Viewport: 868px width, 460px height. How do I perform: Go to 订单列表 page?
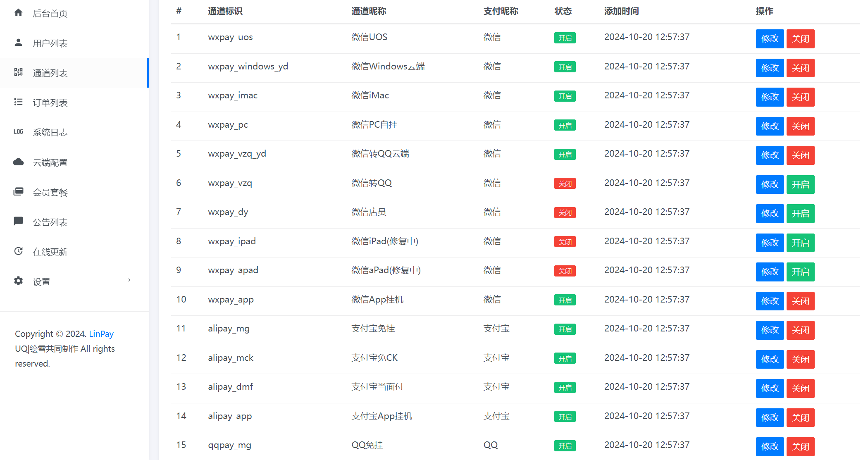pyautogui.click(x=74, y=102)
